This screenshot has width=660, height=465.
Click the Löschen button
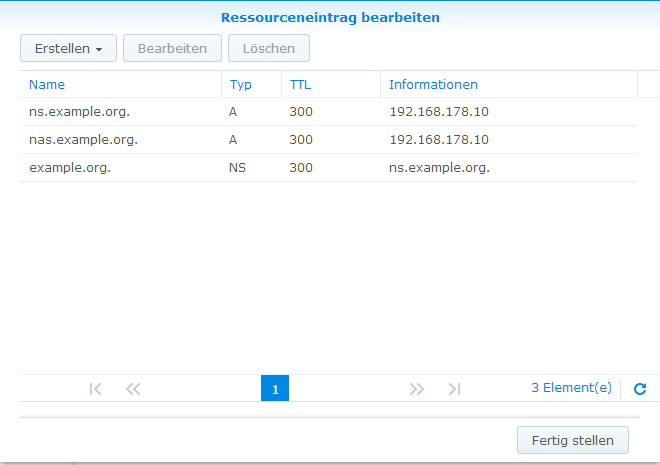269,48
